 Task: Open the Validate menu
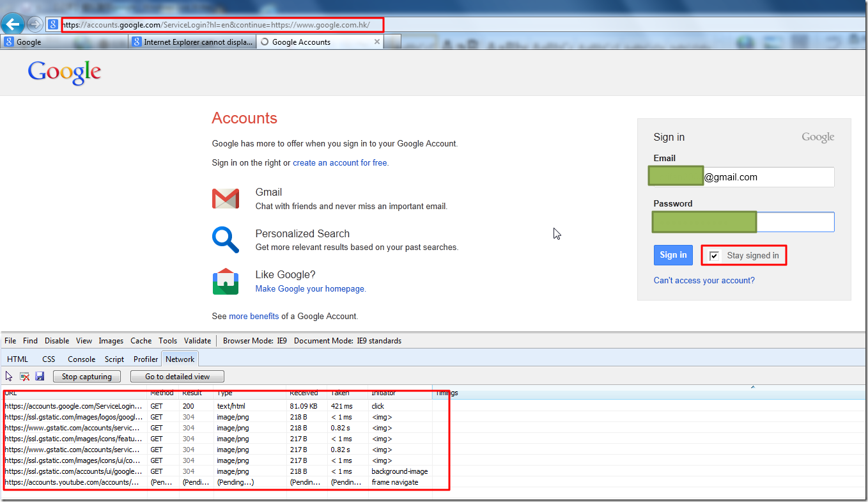pyautogui.click(x=198, y=341)
